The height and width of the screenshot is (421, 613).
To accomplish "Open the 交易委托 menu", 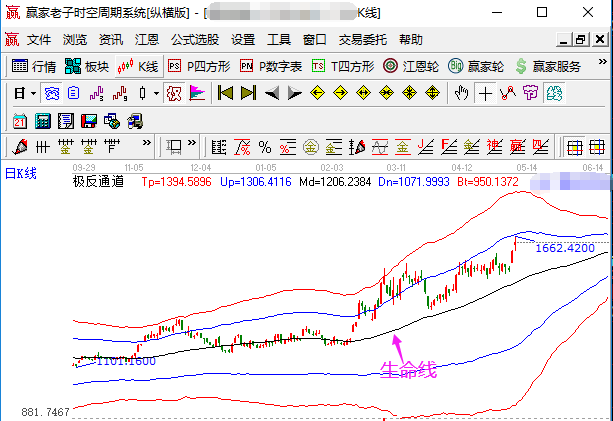I will (x=360, y=40).
